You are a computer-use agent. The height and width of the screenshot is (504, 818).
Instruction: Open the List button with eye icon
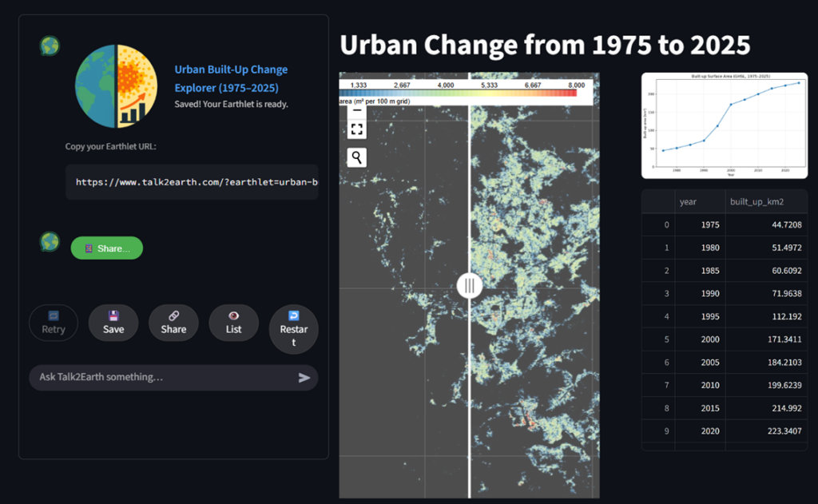233,323
